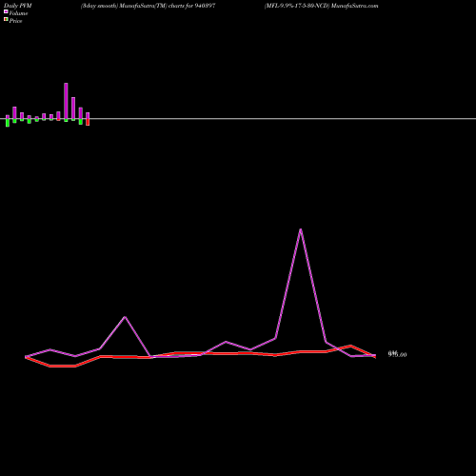Click the red price bar at the end
This screenshot has height=476, width=476.
(88, 122)
